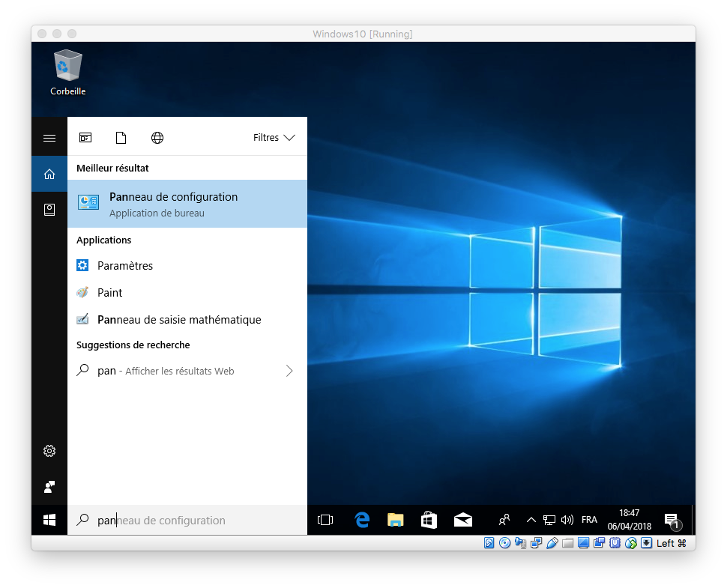This screenshot has width=727, height=588.
Task: Click the VirtualBox display status icon
Action: 584,543
